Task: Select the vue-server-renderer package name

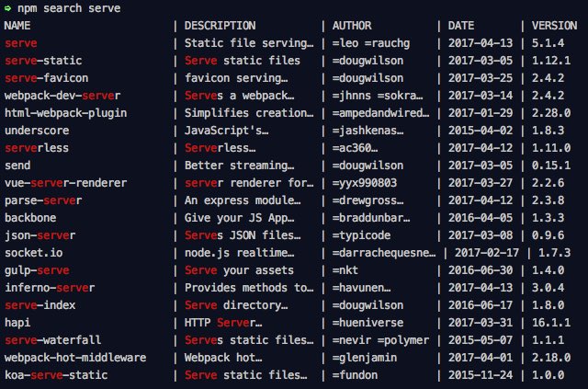Action: click(65, 183)
